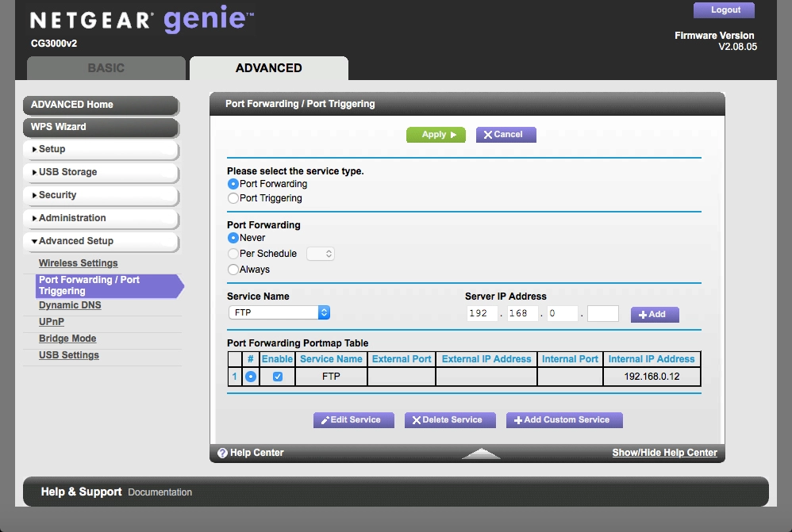Click the help panel up-arrow handle
792x532 pixels.
(481, 454)
